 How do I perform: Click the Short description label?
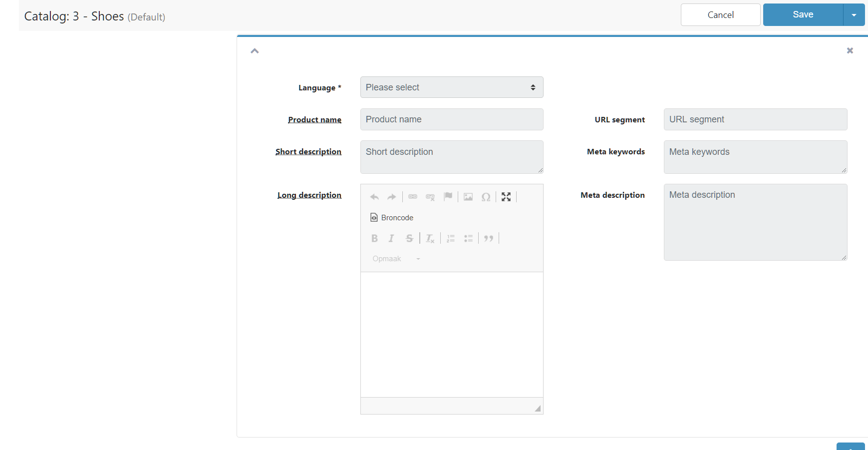[x=308, y=152]
